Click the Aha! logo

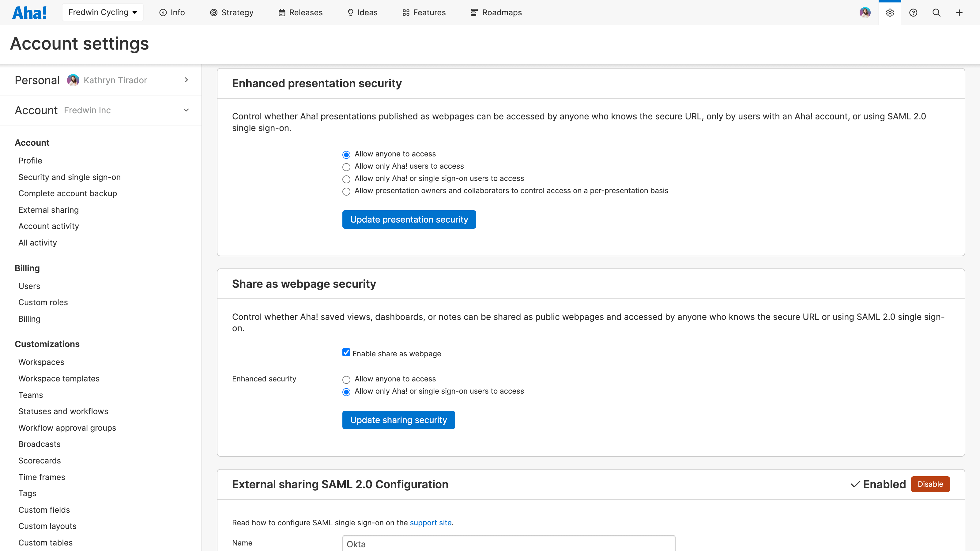tap(29, 12)
